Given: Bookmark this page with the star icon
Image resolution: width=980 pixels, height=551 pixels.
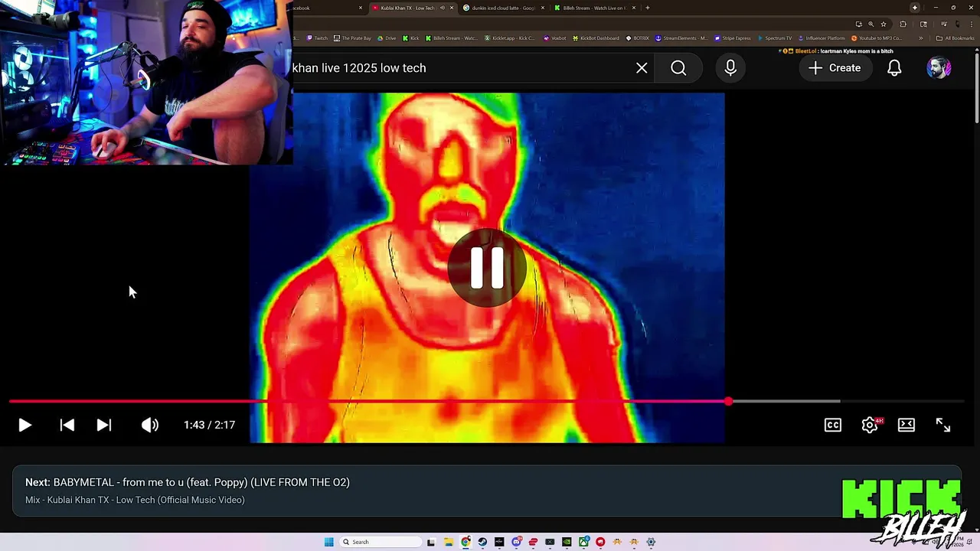Looking at the screenshot, I should coord(884,24).
